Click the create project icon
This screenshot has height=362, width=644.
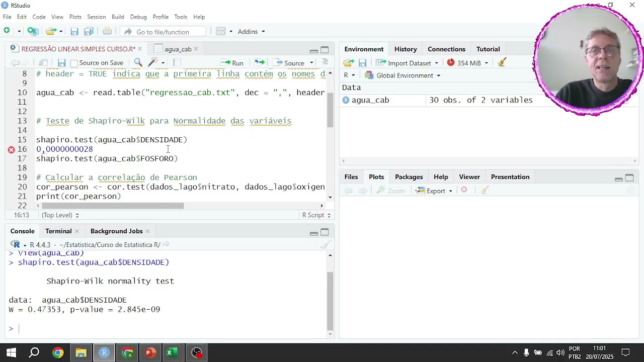tap(33, 31)
